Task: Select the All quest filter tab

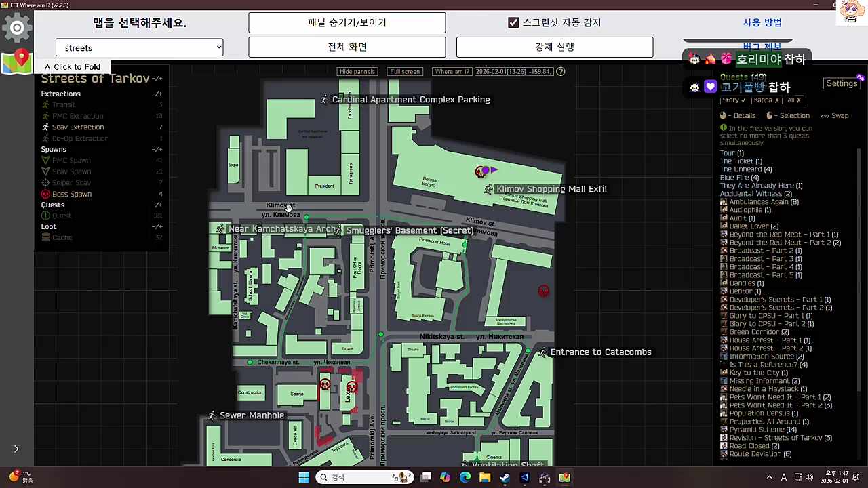Action: coord(794,100)
